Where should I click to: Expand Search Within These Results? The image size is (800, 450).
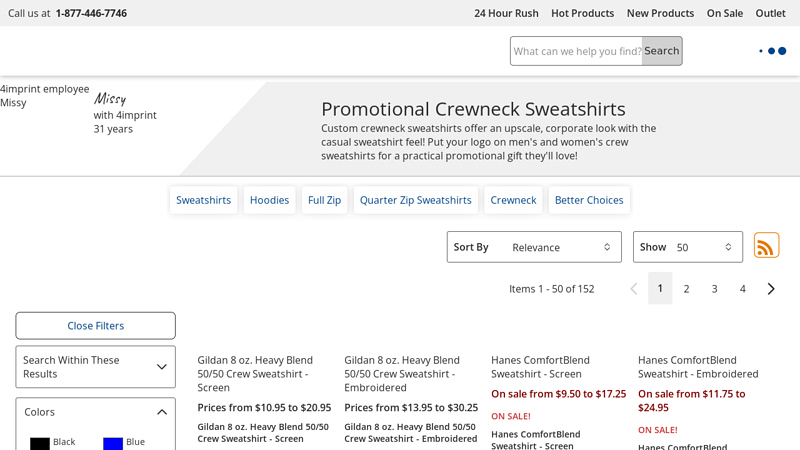click(95, 367)
